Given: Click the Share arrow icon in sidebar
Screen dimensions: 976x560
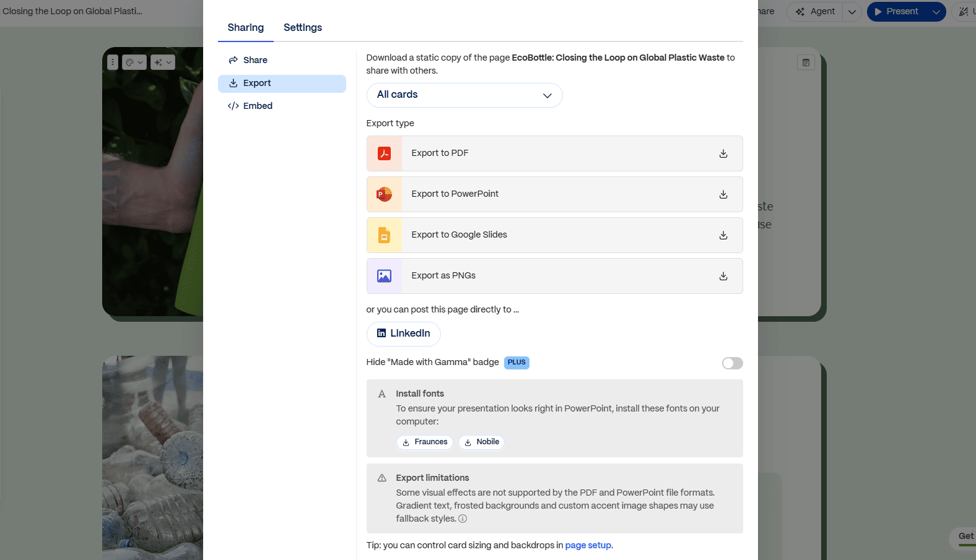Looking at the screenshot, I should point(233,60).
